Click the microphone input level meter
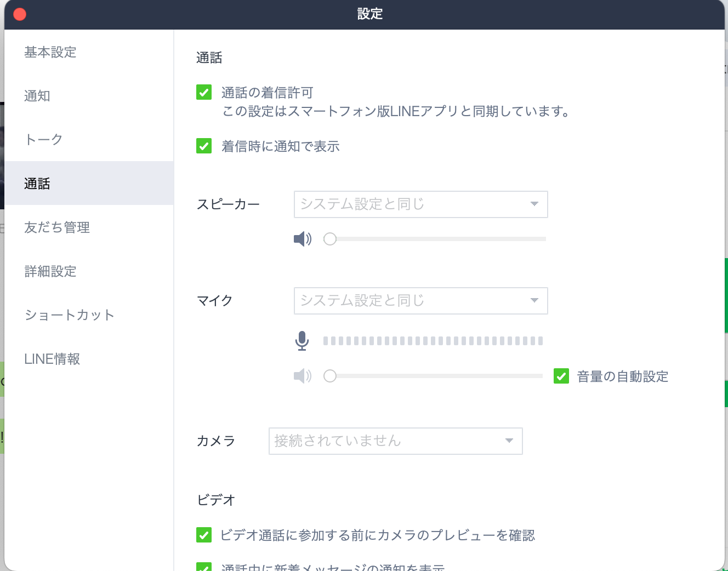728x571 pixels. (433, 341)
